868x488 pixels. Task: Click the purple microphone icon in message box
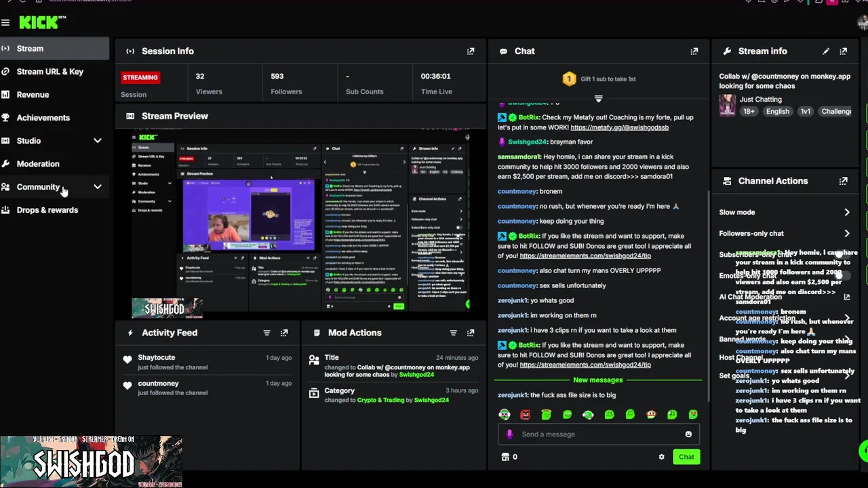coord(510,434)
